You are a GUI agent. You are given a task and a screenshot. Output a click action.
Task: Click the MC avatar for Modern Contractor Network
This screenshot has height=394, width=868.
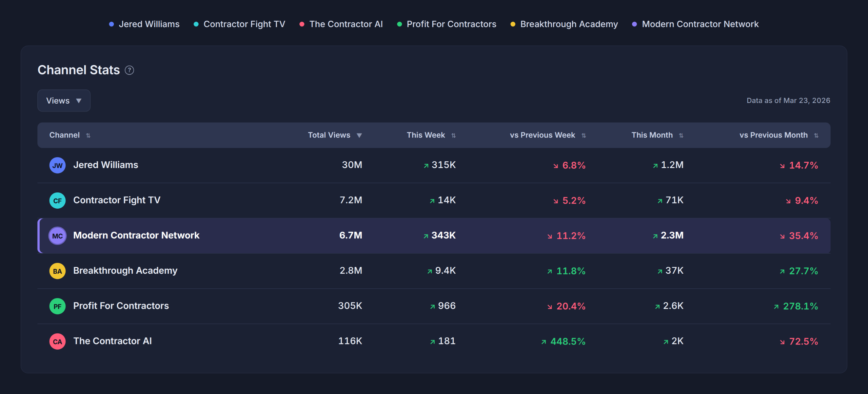tap(57, 236)
